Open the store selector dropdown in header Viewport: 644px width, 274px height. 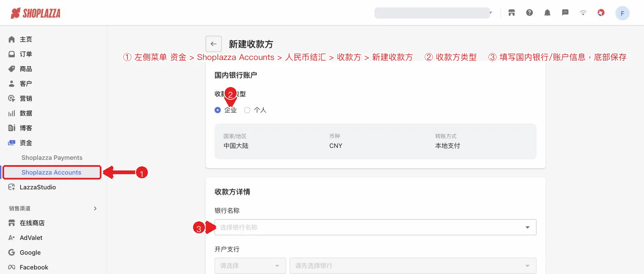pyautogui.click(x=434, y=13)
